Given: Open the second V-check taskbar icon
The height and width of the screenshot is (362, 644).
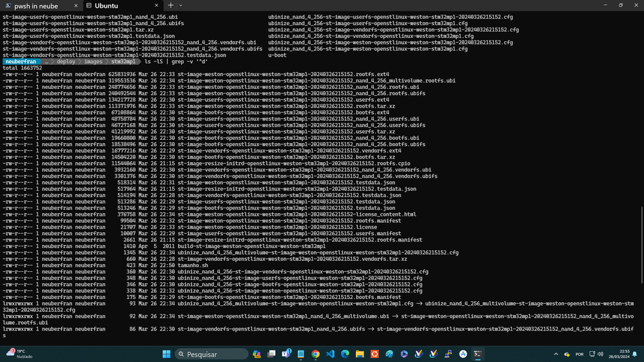Looking at the screenshot, I should (x=433, y=354).
